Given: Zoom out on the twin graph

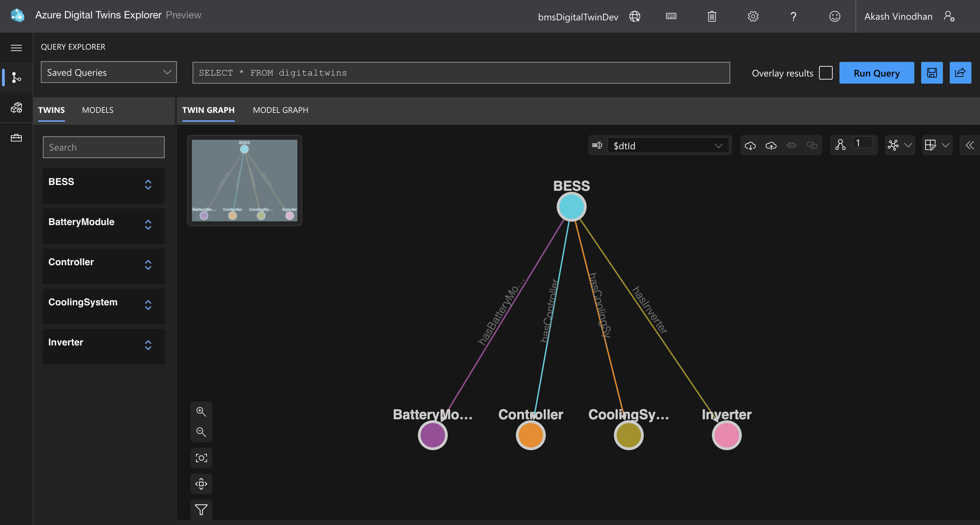Looking at the screenshot, I should point(201,432).
